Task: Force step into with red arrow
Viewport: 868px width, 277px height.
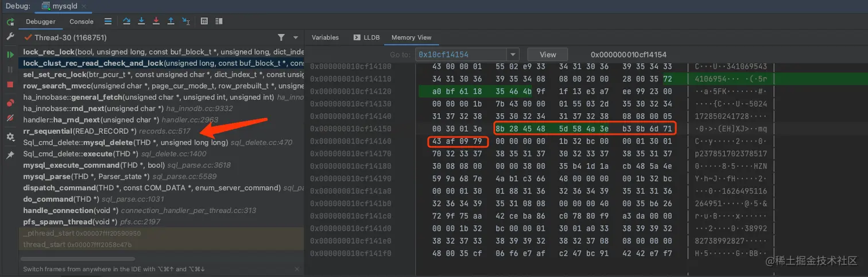Action: 156,21
